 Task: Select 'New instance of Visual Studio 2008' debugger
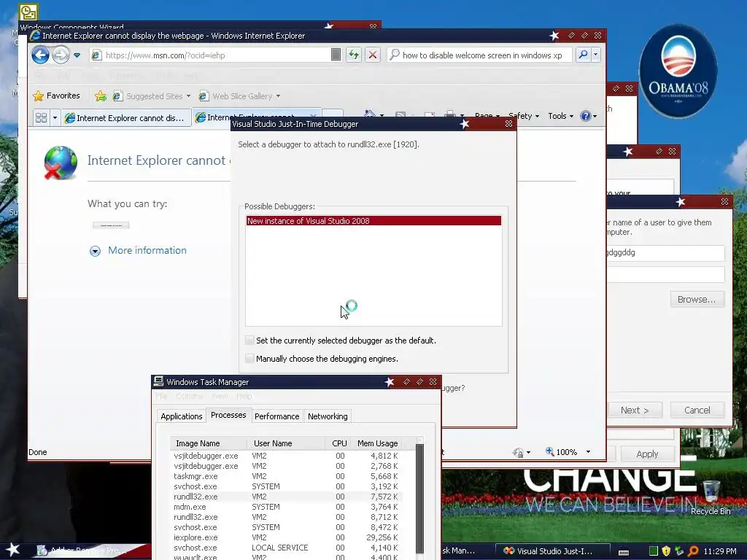[373, 221]
